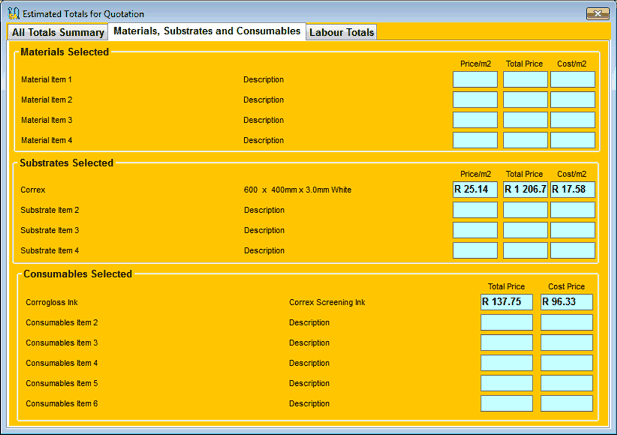Click Material Item 1 Price/m2 field
This screenshot has height=435, width=617.
coord(475,80)
